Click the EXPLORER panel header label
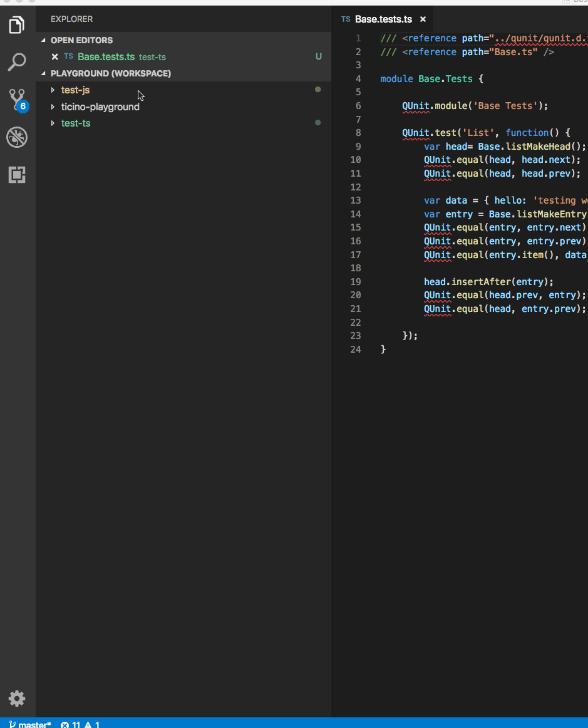588x728 pixels. coord(71,19)
